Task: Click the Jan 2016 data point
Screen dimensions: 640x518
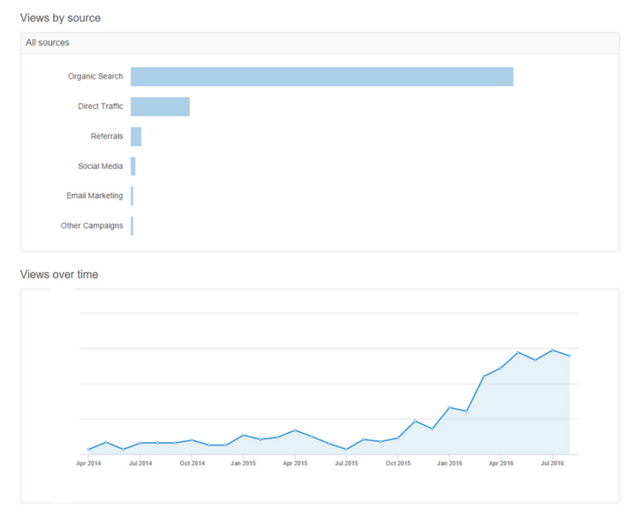Action: click(x=449, y=407)
